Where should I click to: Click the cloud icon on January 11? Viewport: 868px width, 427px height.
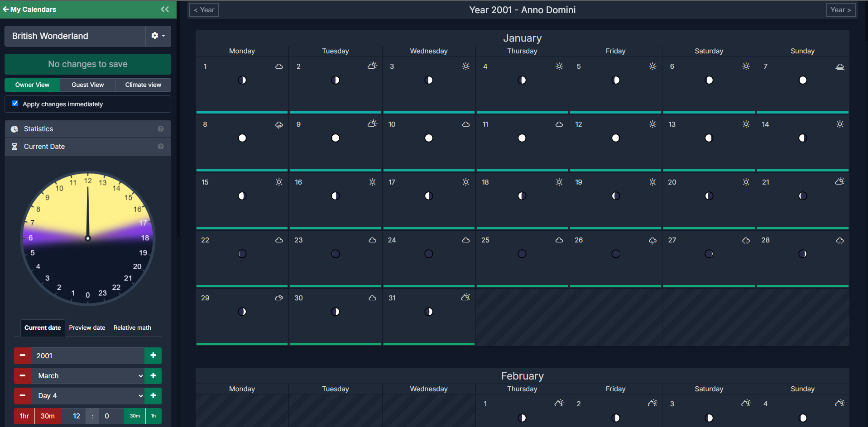tap(559, 124)
